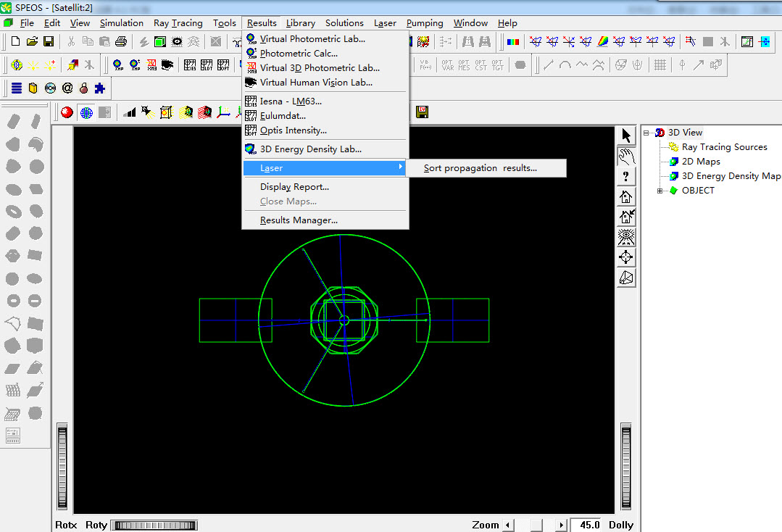Open the Simulation menu
782x532 pixels.
(x=121, y=23)
